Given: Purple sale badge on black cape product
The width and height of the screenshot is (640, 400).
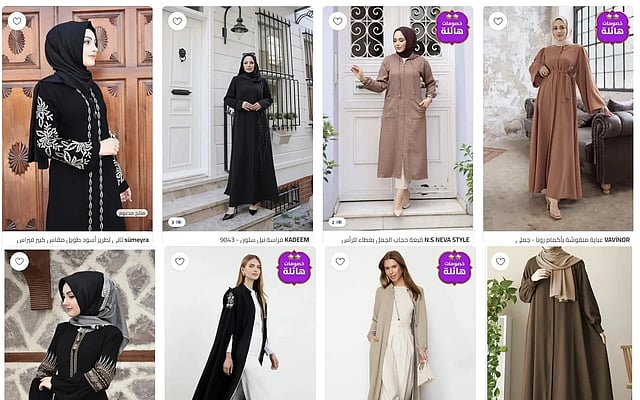Looking at the screenshot, I should tap(294, 268).
